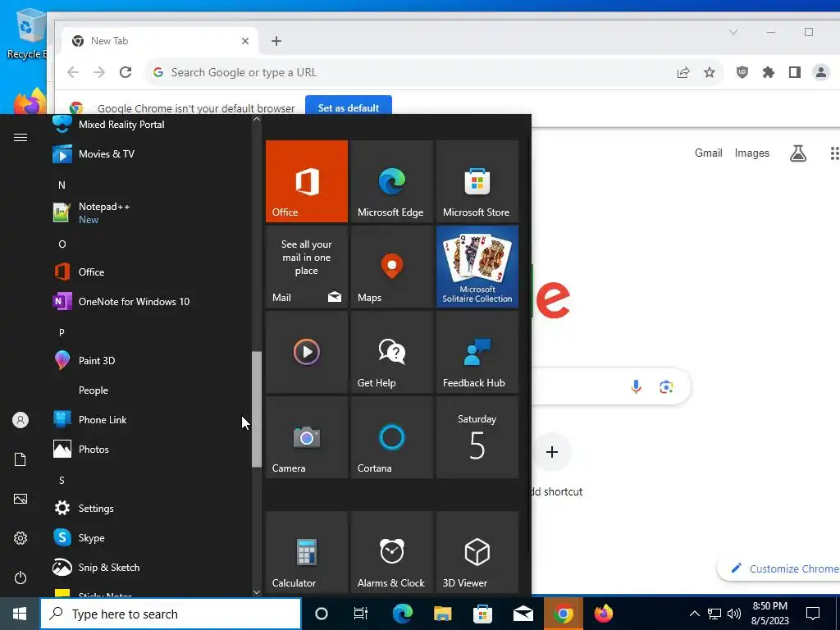Open Gmail link on Google page
This screenshot has height=630, width=840.
(709, 153)
